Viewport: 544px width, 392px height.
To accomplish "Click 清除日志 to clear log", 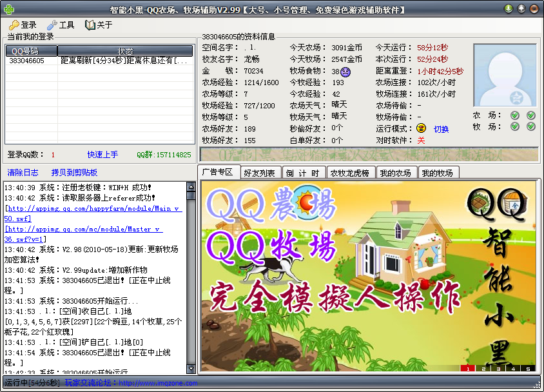I will (23, 172).
